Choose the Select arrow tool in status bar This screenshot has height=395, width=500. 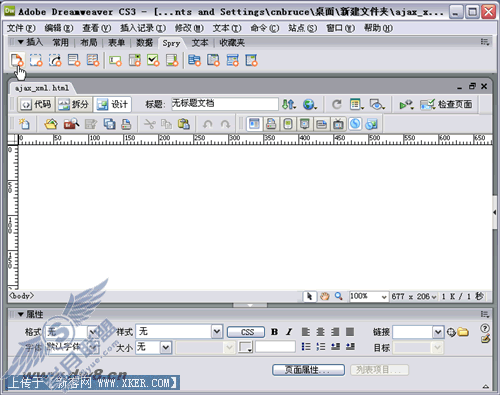pyautogui.click(x=309, y=296)
